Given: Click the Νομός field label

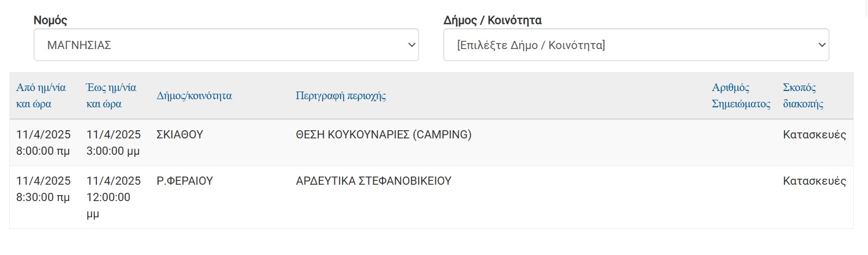Looking at the screenshot, I should [x=50, y=20].
